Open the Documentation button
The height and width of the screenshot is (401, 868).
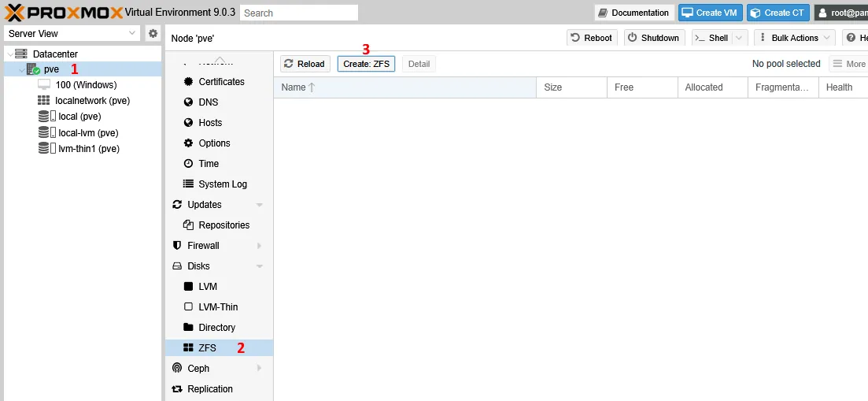[x=634, y=13]
